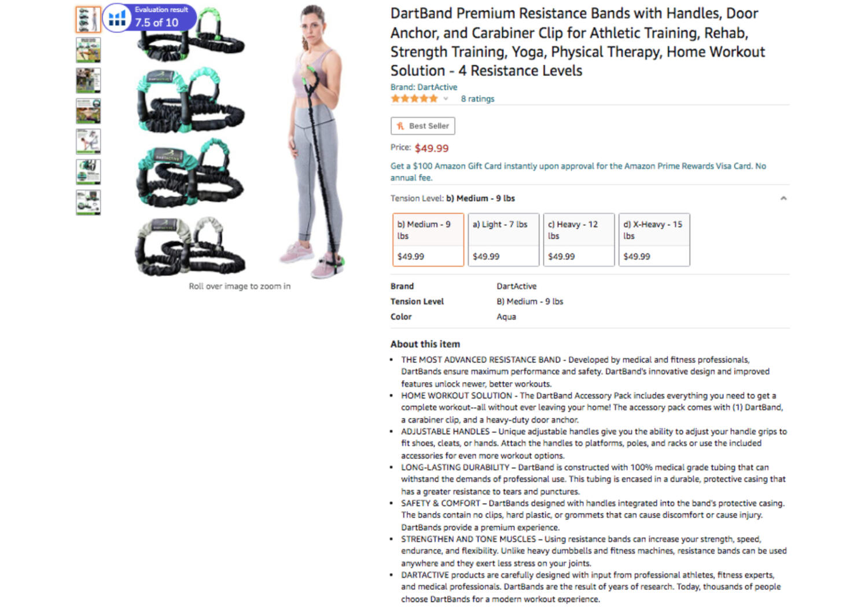Select the third product thumbnail
This screenshot has height=613, width=868.
(x=88, y=80)
